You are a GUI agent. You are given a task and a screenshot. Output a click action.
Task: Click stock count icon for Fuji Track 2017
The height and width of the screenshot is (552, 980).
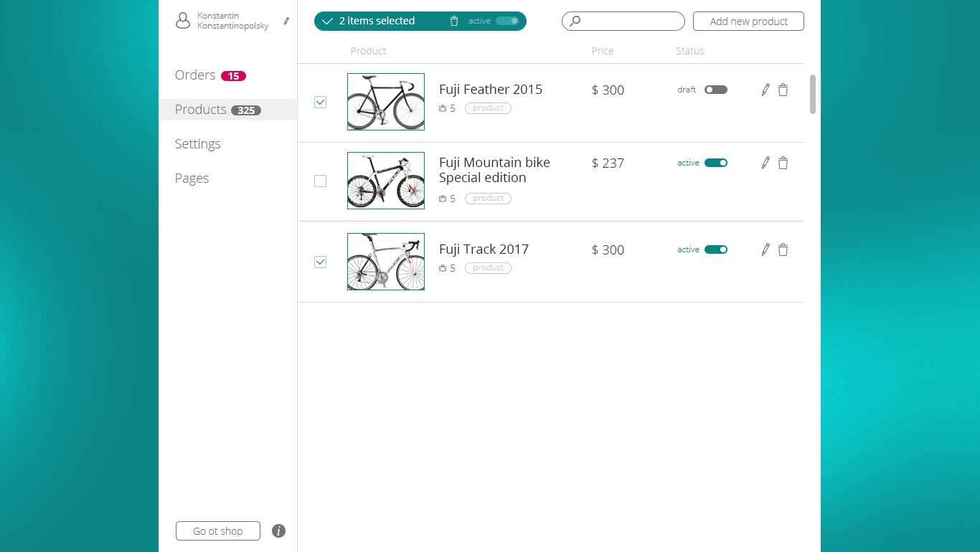tap(443, 268)
